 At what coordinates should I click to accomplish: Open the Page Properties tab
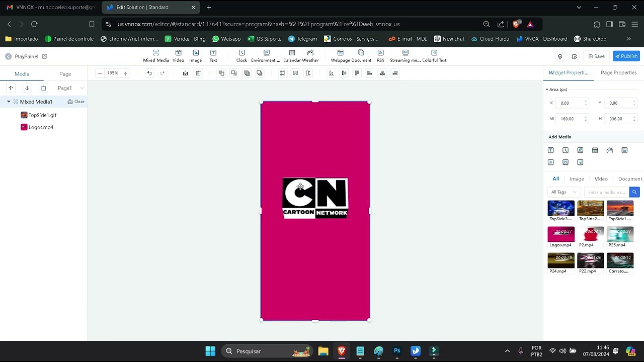click(618, 73)
